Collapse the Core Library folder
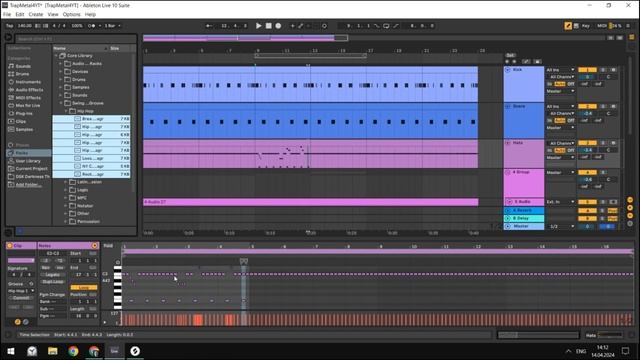Viewport: 640px width, 360px height. coord(56,56)
